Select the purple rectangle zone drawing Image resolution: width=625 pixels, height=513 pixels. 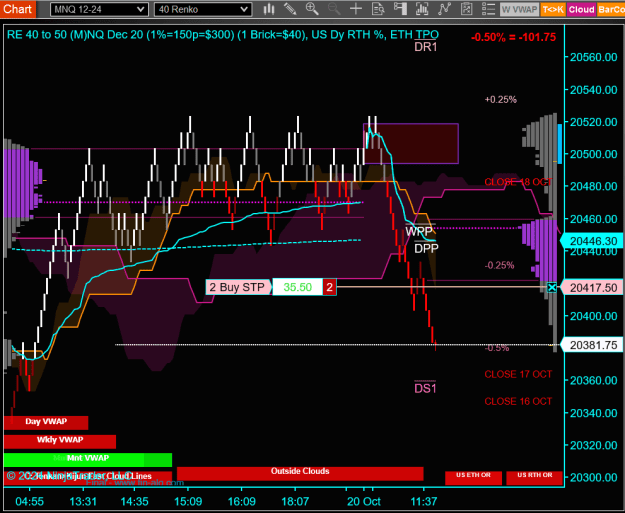[411, 143]
